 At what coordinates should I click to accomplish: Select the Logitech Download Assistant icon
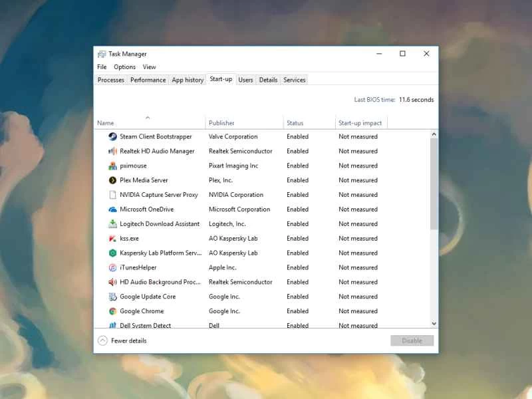click(112, 224)
